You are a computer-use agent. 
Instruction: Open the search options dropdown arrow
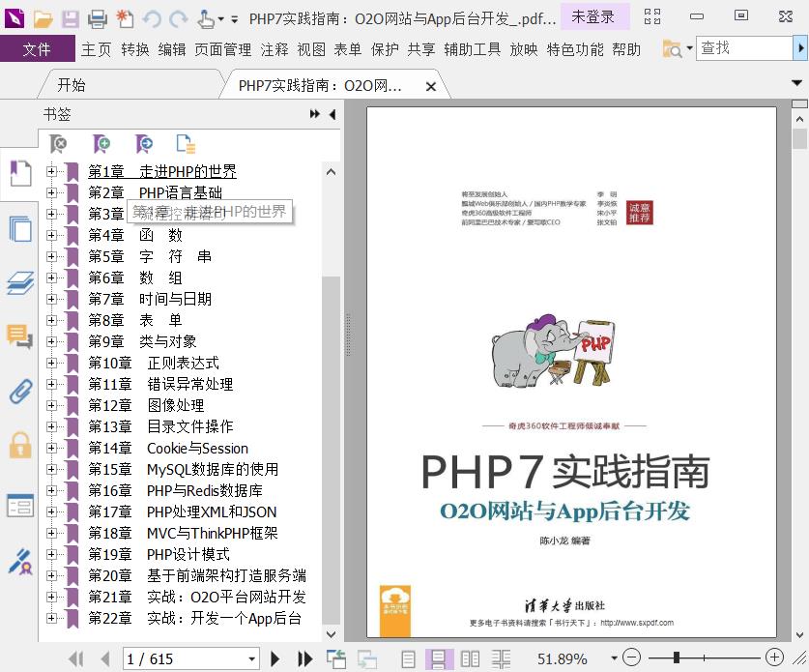point(689,48)
